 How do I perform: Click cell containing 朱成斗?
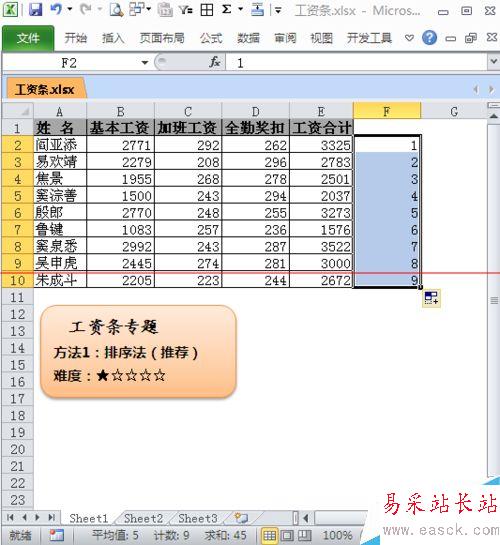[x=60, y=280]
